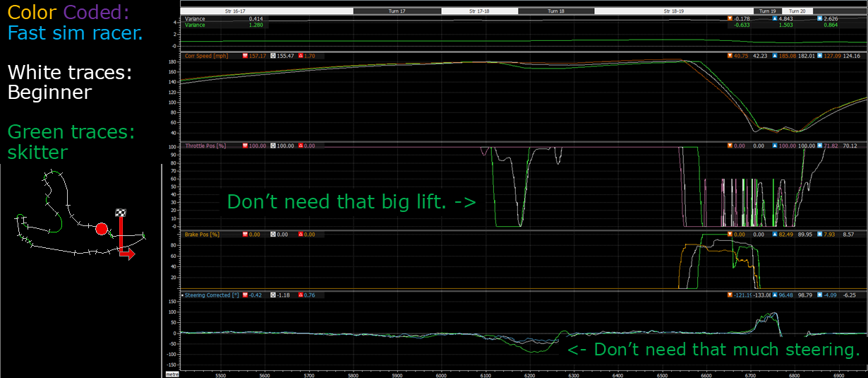
Task: Select the Str 17-18 track section
Action: tap(480, 11)
